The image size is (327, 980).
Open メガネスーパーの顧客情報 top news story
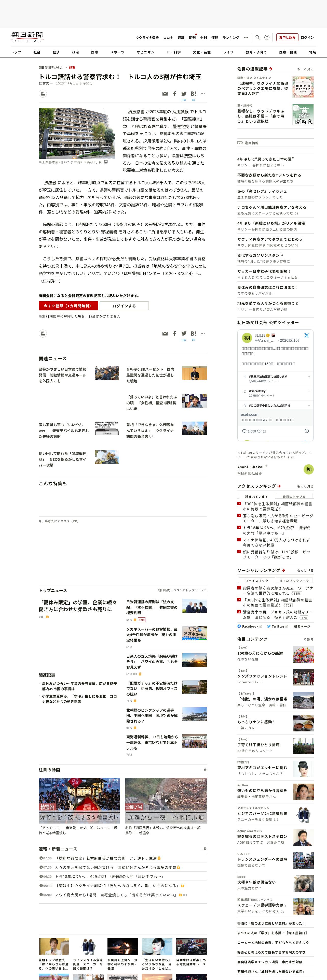(x=152, y=635)
